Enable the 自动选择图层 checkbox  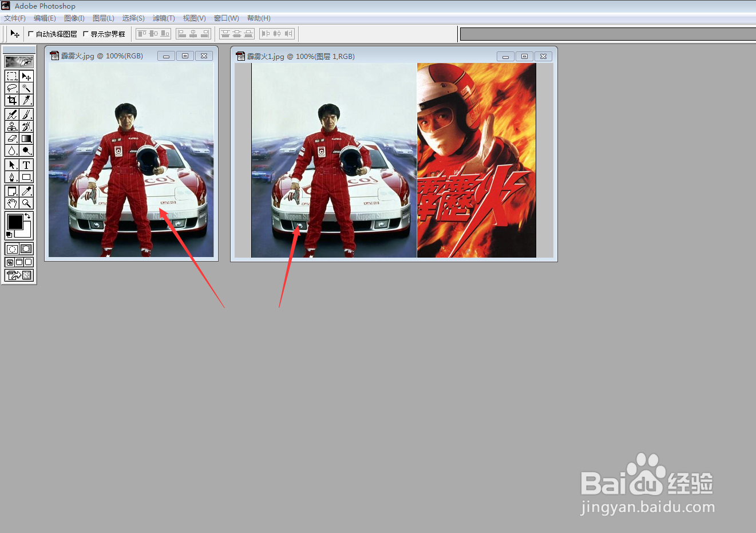pos(31,34)
